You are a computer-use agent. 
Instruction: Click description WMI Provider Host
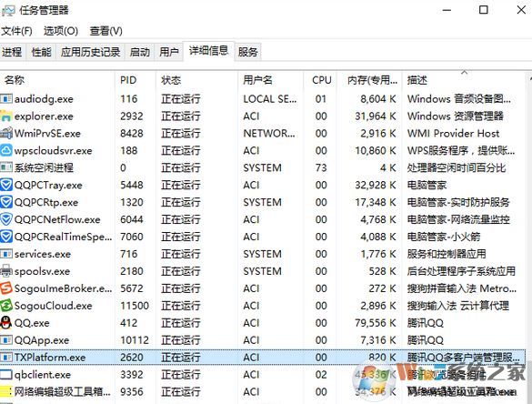(453, 134)
